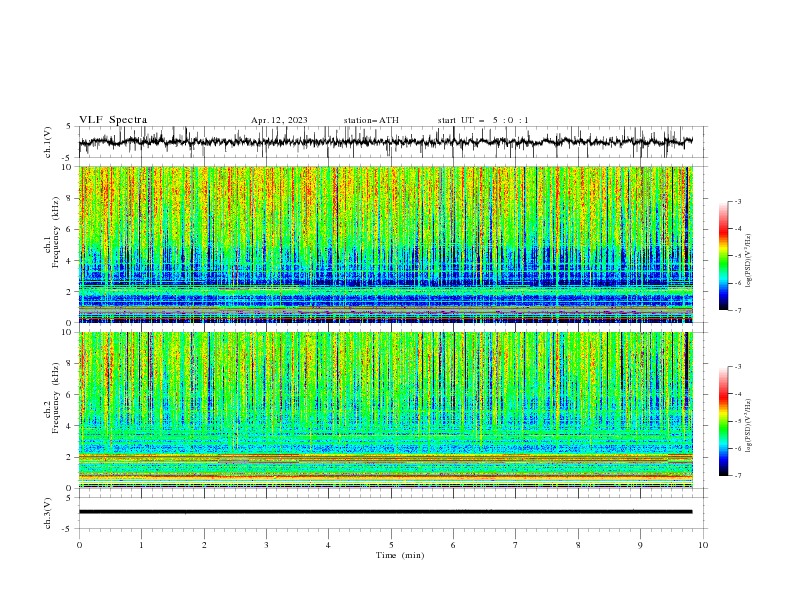Click the "6" tick on the Time axis
Viewport: 792px width, 612px height.
453,545
